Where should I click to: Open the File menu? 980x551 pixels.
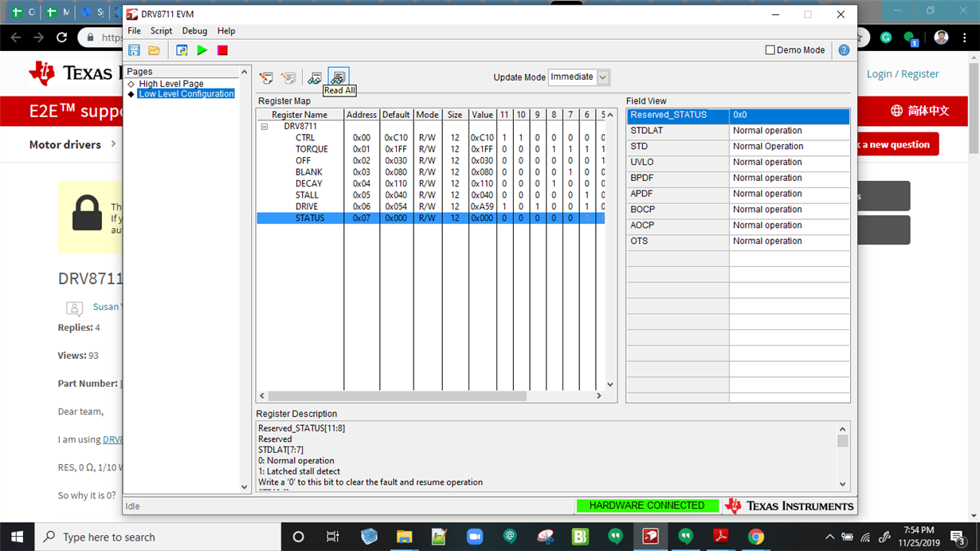tap(134, 31)
